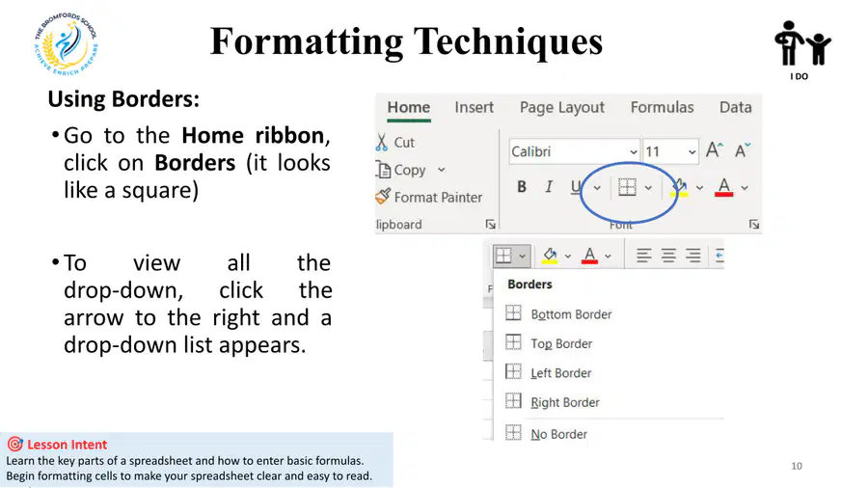Viewport: 868px width, 488px height.
Task: Click the align center icon
Action: [x=668, y=255]
